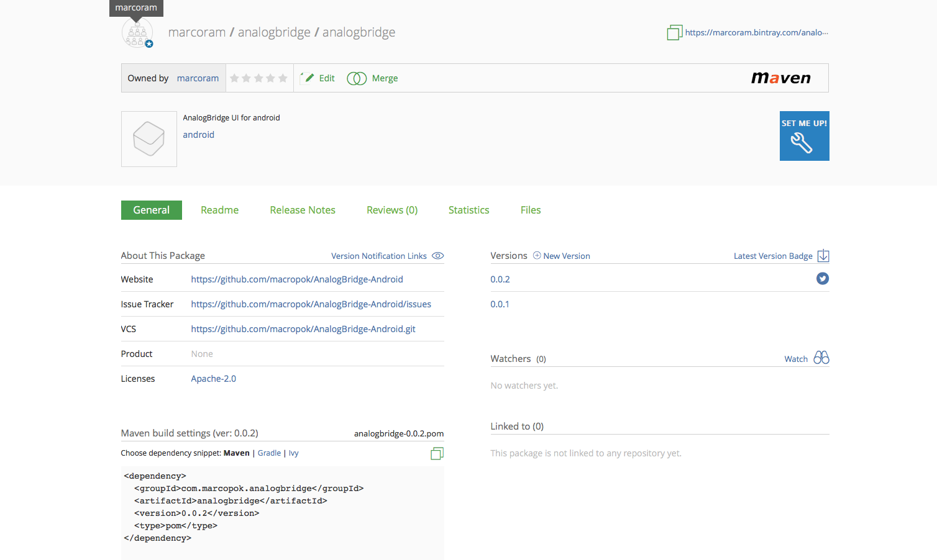937x560 pixels.
Task: Open version 0.0.2
Action: click(x=500, y=279)
